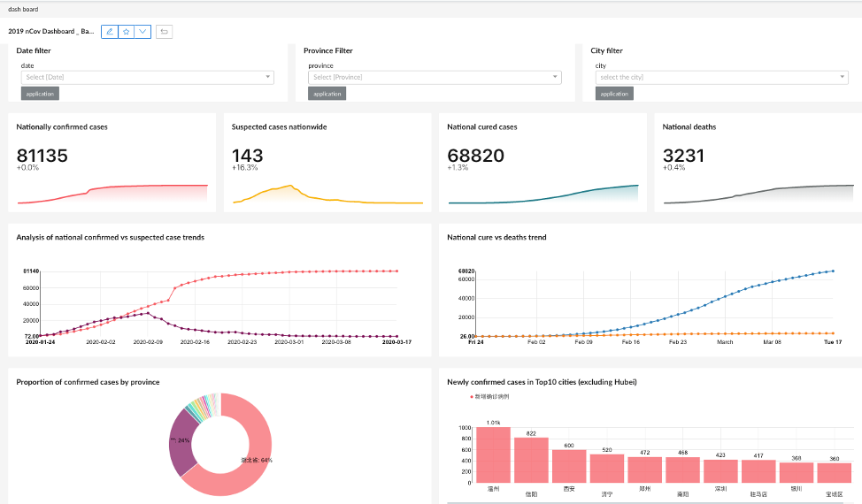Click the +16.3% change value
862x504 pixels.
click(x=244, y=167)
